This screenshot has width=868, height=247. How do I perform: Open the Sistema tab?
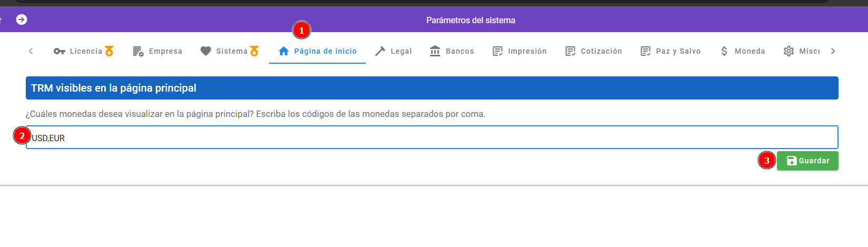(230, 51)
